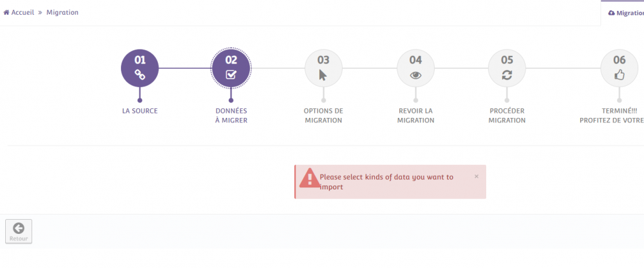
Task: Click the step 06 thumbs-up icon
Action: [620, 75]
